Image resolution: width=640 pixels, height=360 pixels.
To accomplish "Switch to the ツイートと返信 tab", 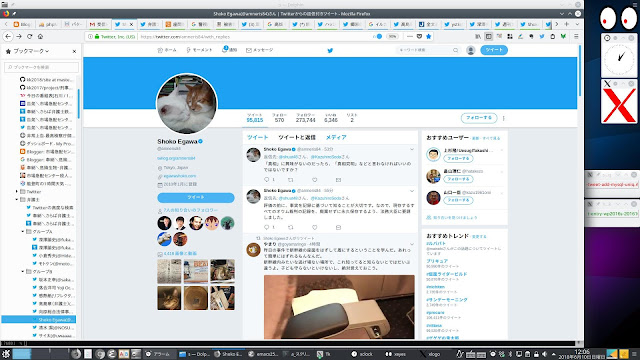I will (x=297, y=138).
